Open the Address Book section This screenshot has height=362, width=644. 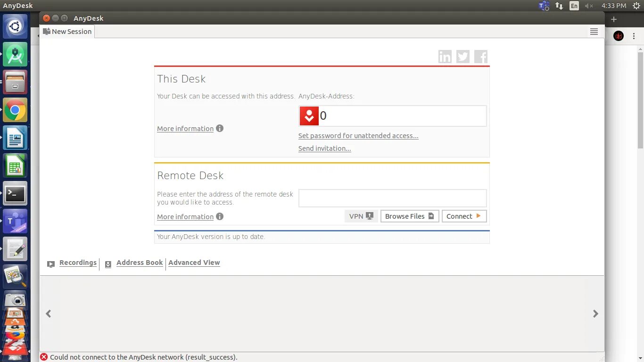[140, 263]
